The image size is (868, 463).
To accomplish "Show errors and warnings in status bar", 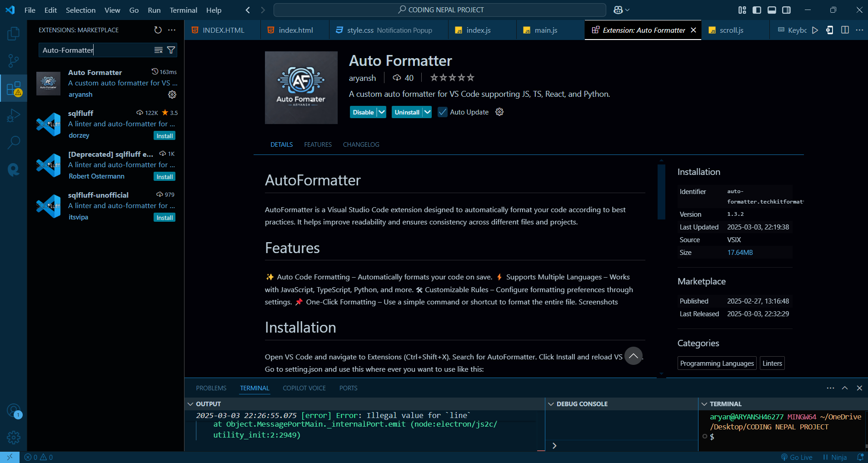I will pos(39,457).
